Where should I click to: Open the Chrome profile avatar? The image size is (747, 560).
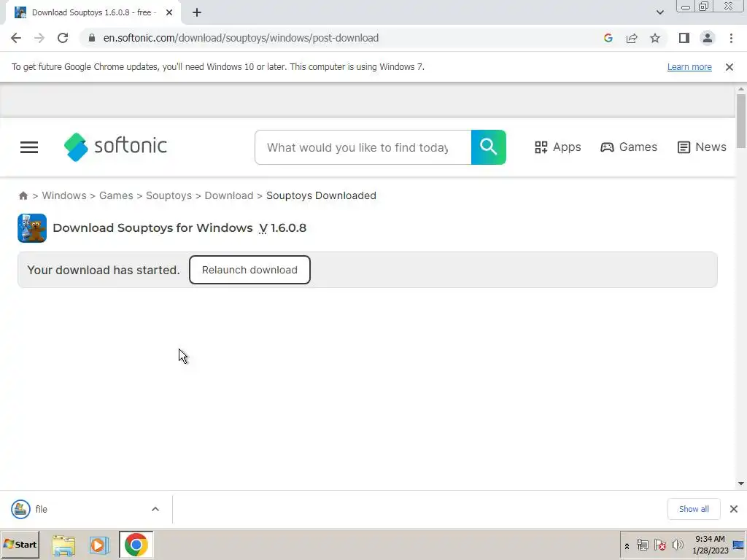(x=708, y=38)
